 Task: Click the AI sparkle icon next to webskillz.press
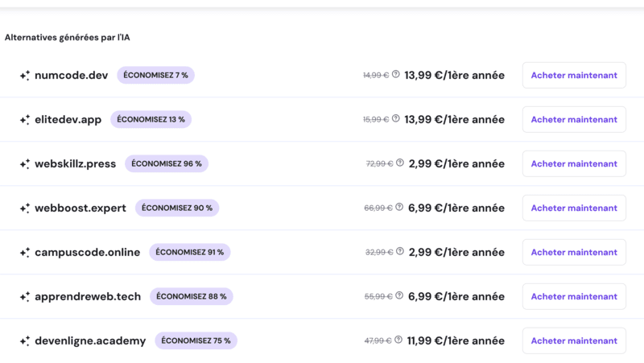click(25, 164)
